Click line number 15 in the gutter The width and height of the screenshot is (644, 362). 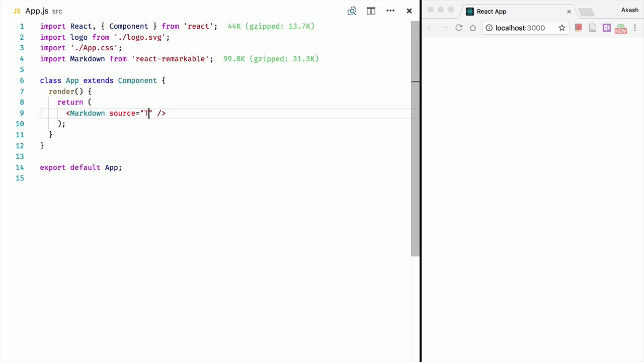tap(20, 178)
